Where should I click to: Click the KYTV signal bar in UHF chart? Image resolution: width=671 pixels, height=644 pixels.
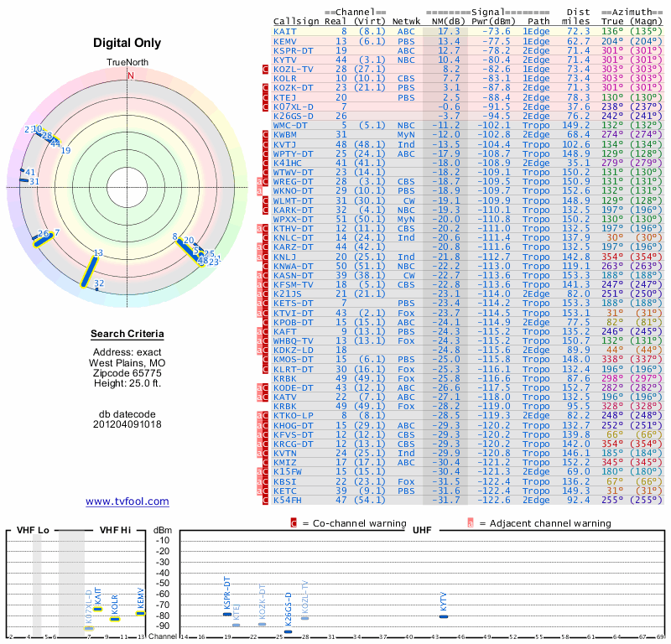(x=444, y=616)
